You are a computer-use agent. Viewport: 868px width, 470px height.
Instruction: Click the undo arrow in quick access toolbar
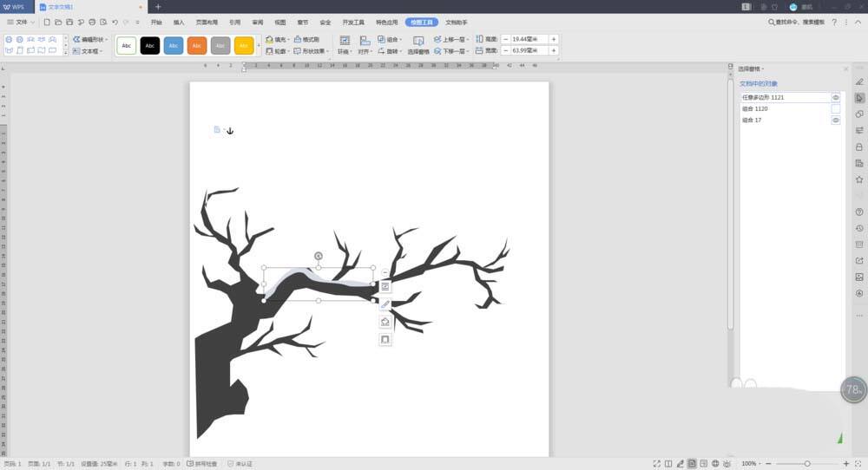point(115,22)
